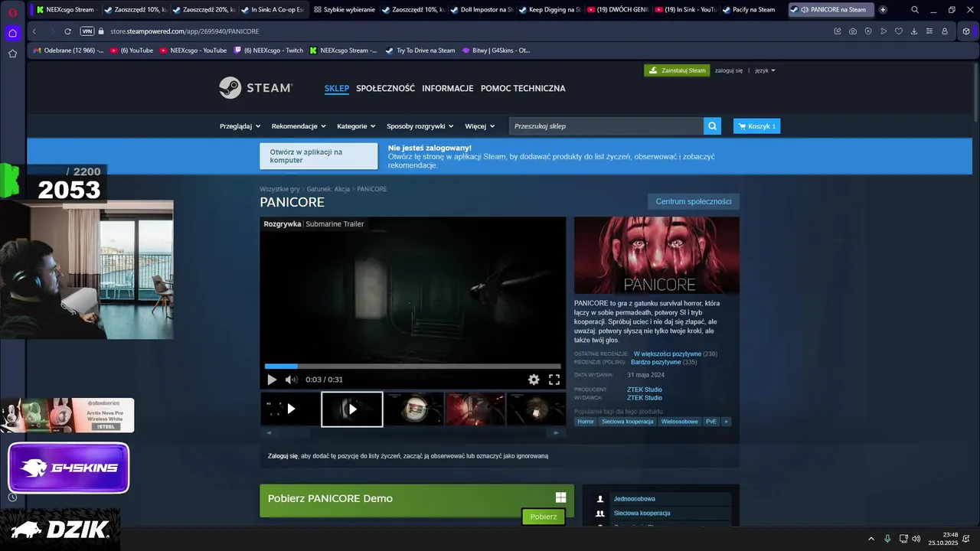Expand the Sposoby rozgrywki dropdown
Image resolution: width=980 pixels, height=551 pixels.
[x=420, y=126]
